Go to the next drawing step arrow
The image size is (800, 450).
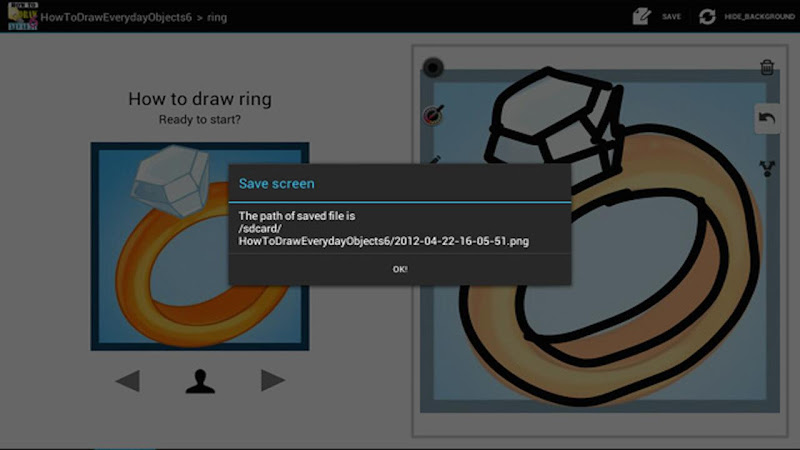tap(272, 380)
